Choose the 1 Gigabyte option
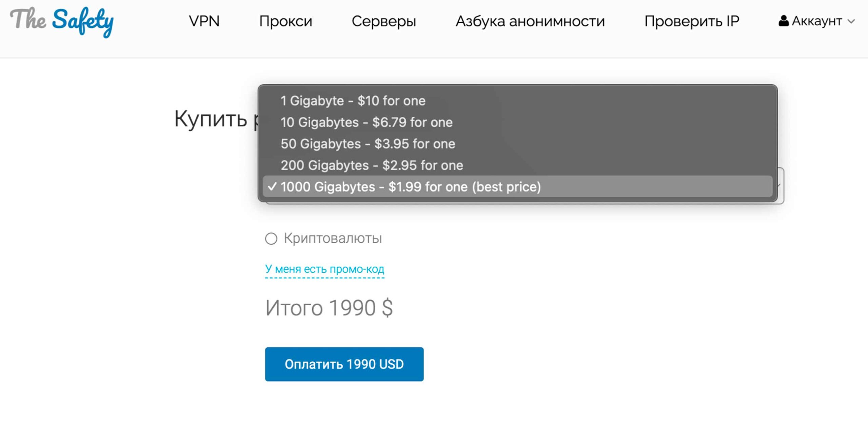 click(353, 101)
